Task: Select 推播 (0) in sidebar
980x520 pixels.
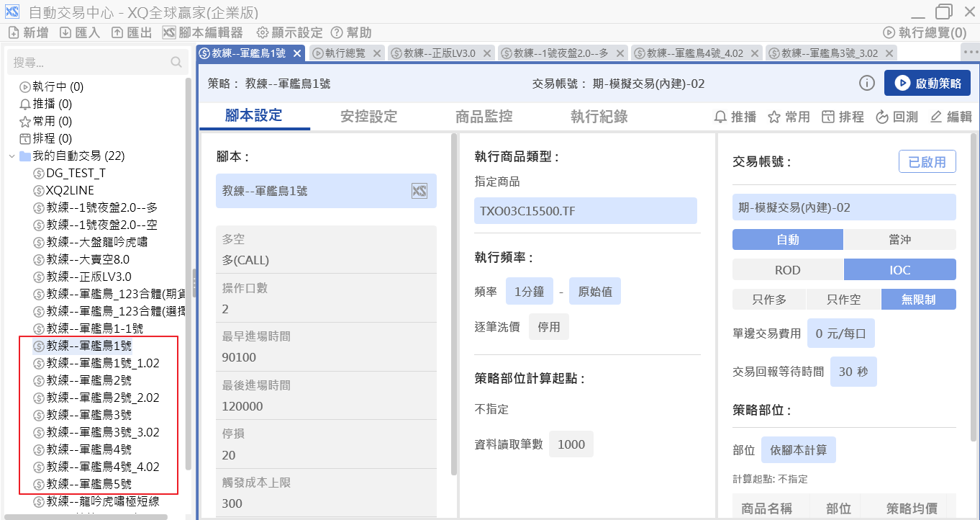Action: [46, 104]
